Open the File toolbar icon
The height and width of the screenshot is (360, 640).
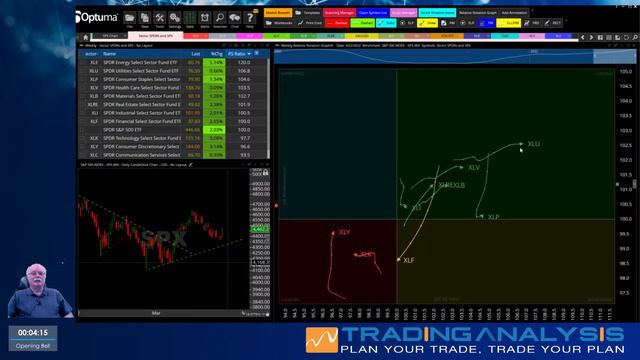click(x=130, y=19)
